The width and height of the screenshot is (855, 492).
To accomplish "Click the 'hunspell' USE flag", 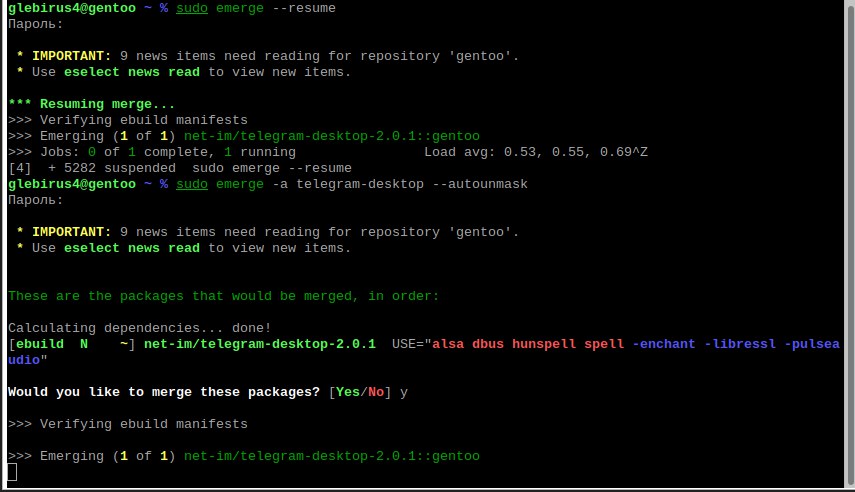I will [544, 344].
